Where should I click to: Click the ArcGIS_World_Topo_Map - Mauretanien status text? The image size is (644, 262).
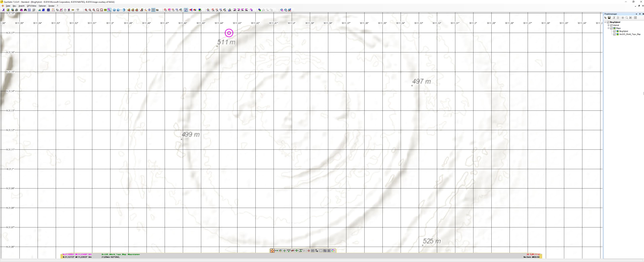coord(120,254)
